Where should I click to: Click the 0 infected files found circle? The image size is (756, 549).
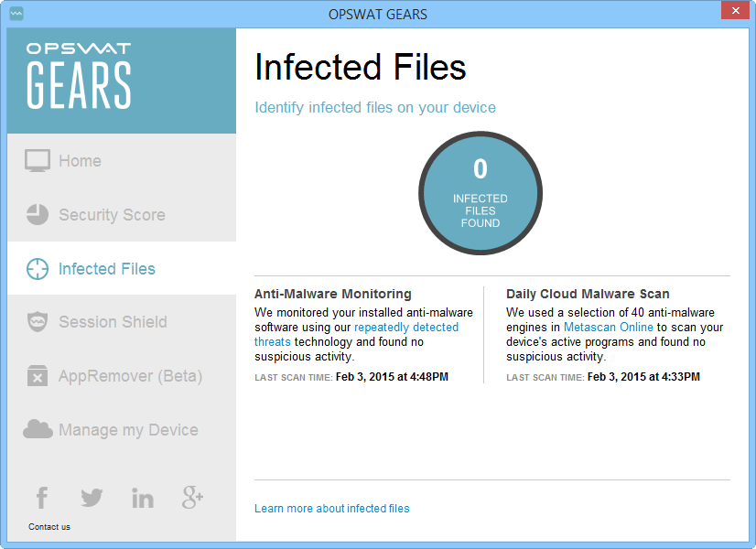click(x=481, y=193)
